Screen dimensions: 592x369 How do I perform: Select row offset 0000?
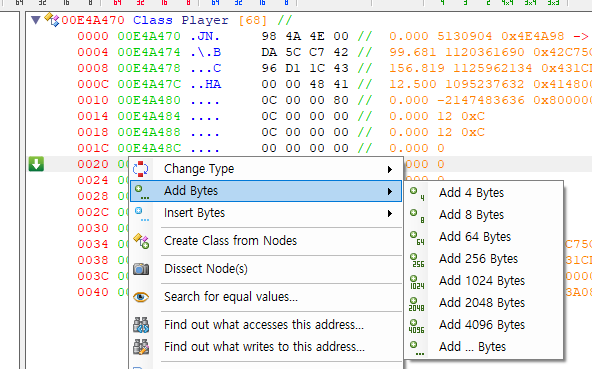[93, 36]
